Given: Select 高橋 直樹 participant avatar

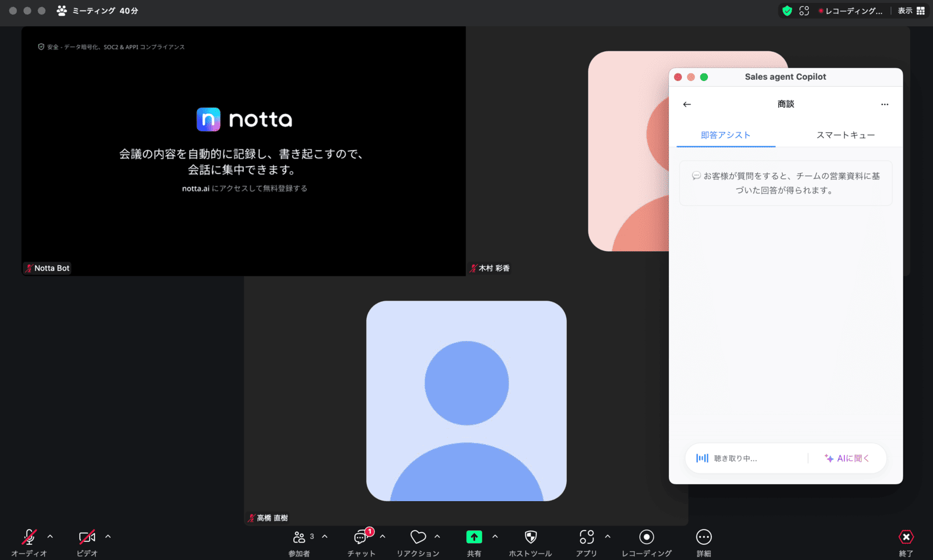Looking at the screenshot, I should click(466, 401).
